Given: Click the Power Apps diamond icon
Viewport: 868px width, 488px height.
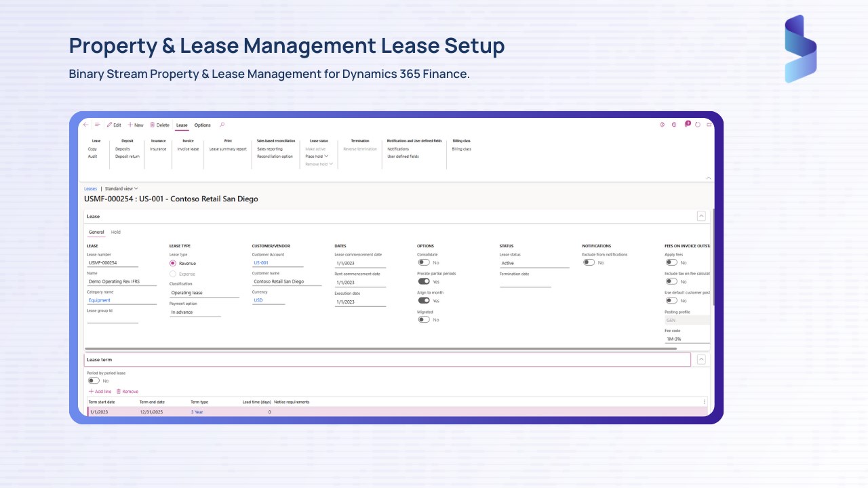Looking at the screenshot, I should [x=662, y=125].
